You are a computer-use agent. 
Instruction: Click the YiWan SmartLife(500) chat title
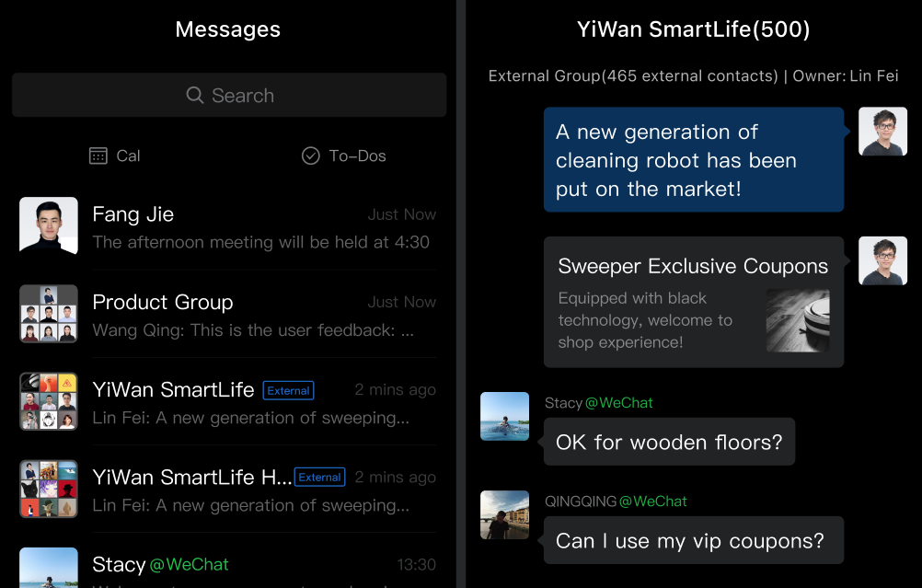693,29
